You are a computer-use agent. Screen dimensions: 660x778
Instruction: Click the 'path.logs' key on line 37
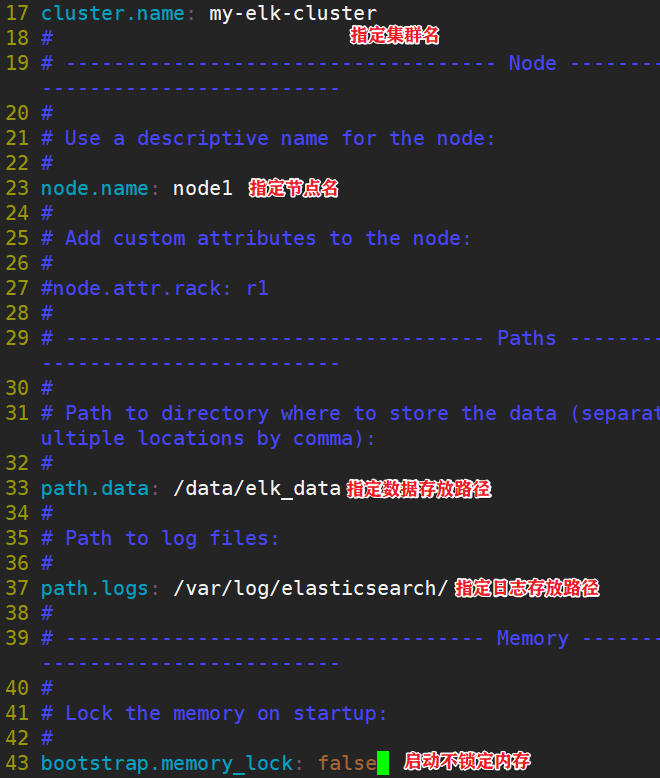click(x=95, y=588)
